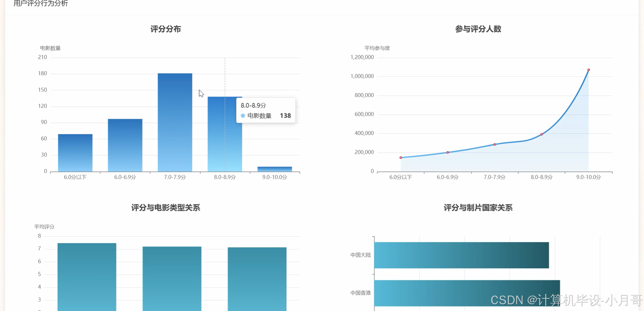Click the third bar in 评分与电影类型关系 chart

[x=257, y=279]
